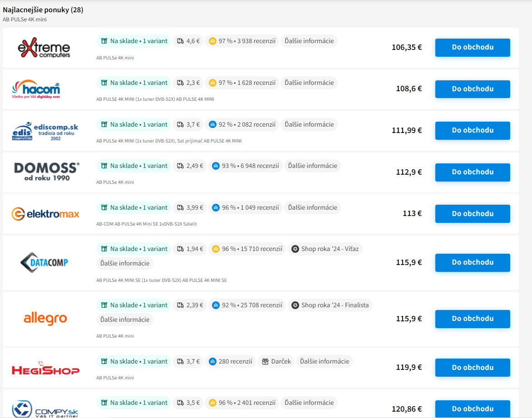
Task: Open Na sklade variant tag for Hacom
Action: (134, 83)
